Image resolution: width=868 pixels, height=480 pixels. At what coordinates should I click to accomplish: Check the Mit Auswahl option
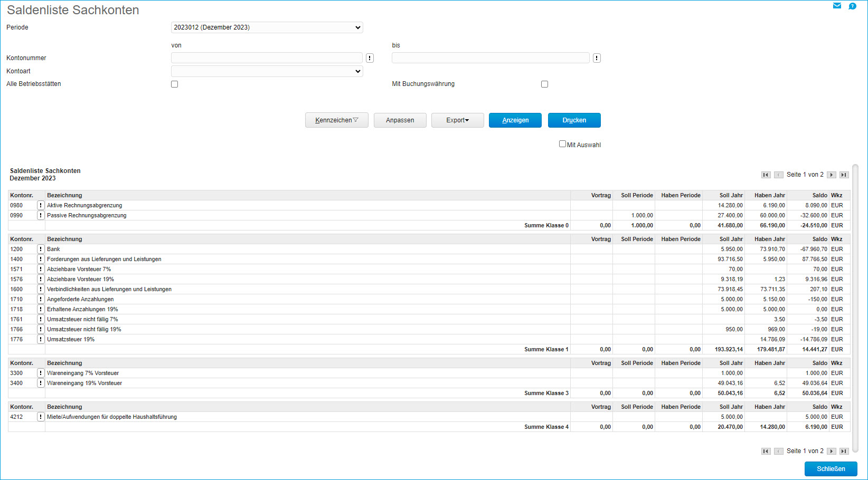pos(562,144)
